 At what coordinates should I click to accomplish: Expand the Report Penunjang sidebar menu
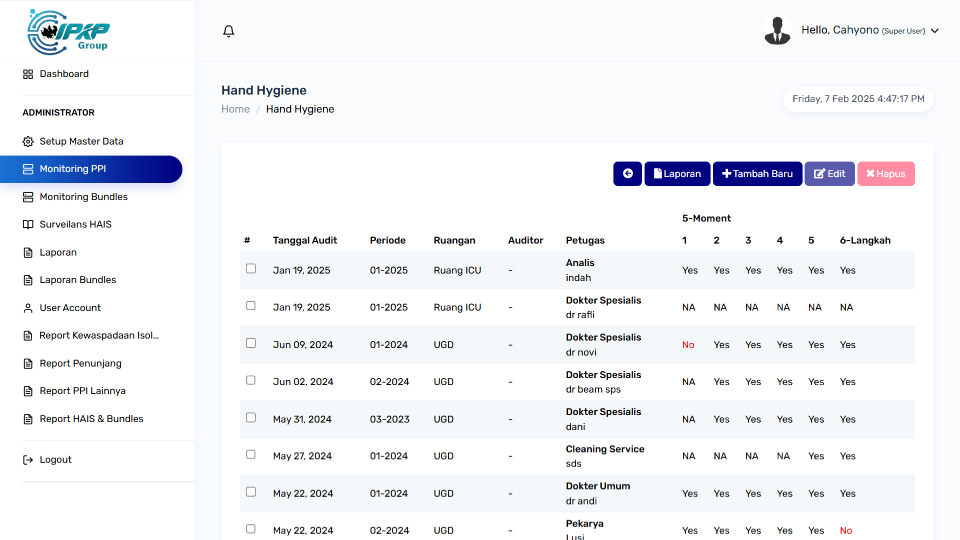click(82, 363)
